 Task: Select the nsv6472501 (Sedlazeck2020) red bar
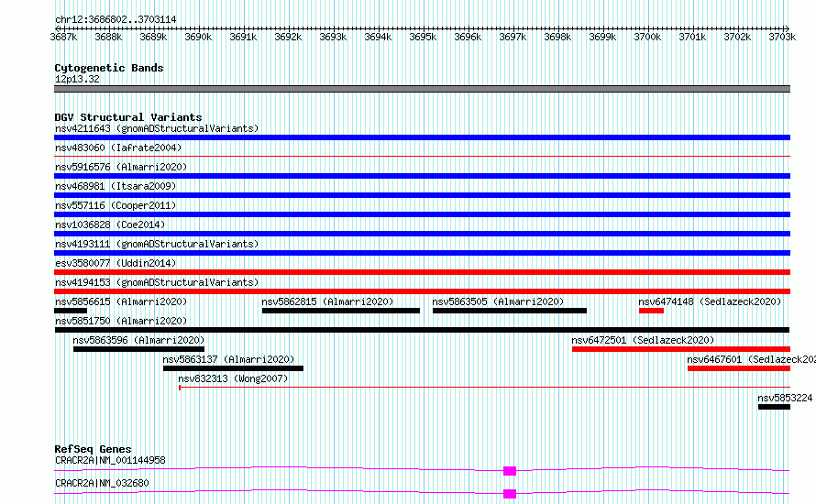click(x=681, y=349)
